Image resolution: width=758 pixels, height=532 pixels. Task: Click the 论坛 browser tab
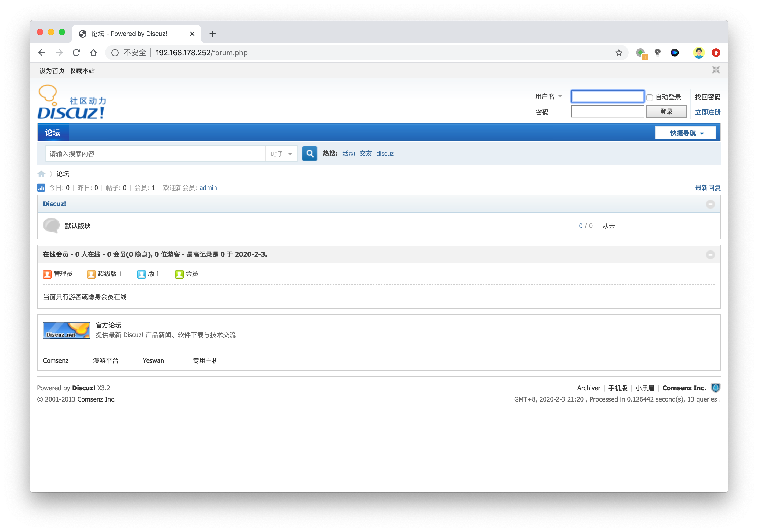pos(136,34)
